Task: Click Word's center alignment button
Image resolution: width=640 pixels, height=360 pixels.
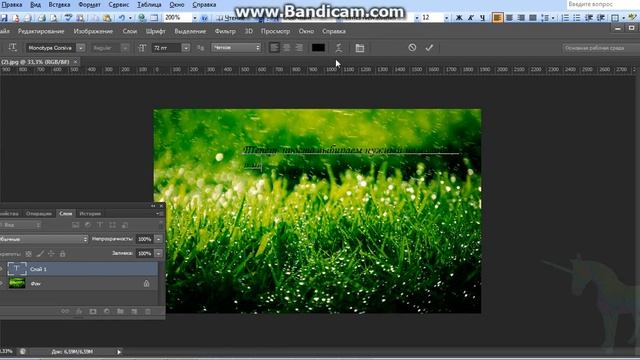Action: 509,18
